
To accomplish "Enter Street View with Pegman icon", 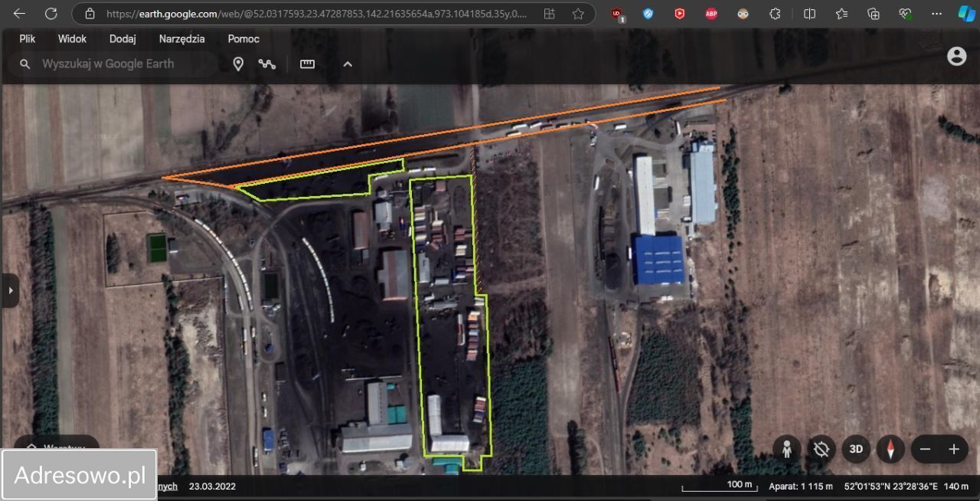I will point(786,449).
